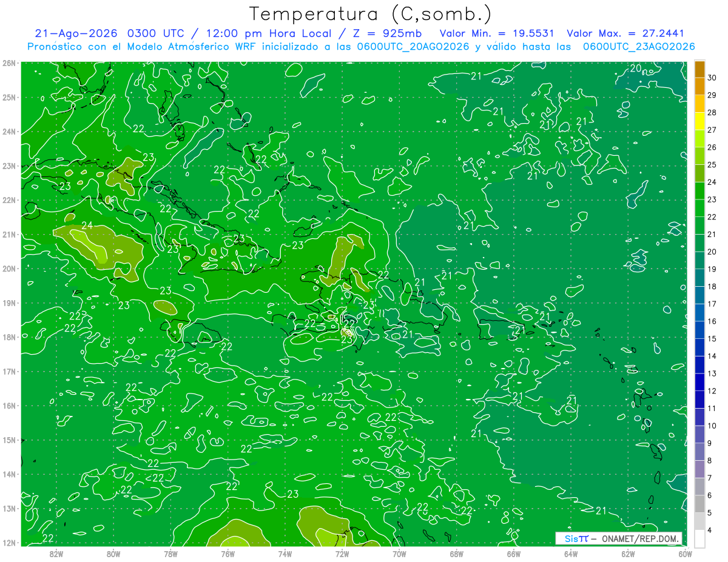Screen dimensions: 728x562
Task: Click the "17" label on the color scale
Action: tap(712, 304)
